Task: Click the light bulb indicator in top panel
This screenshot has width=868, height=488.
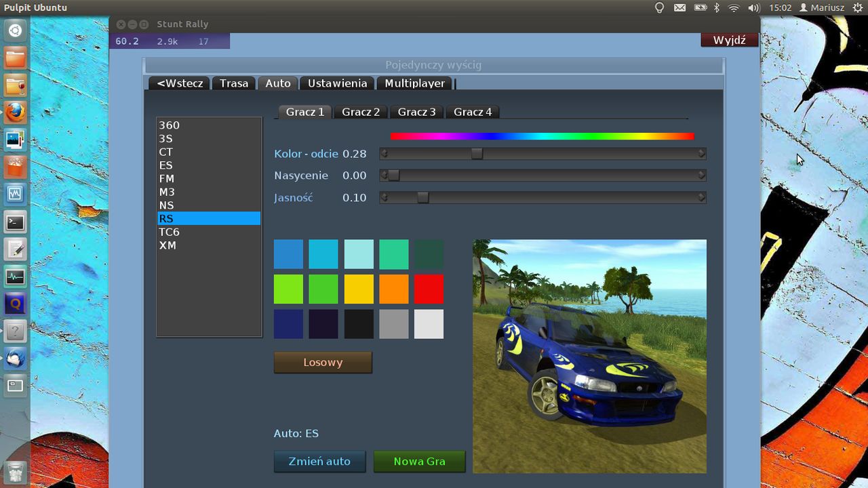Action: click(x=659, y=7)
